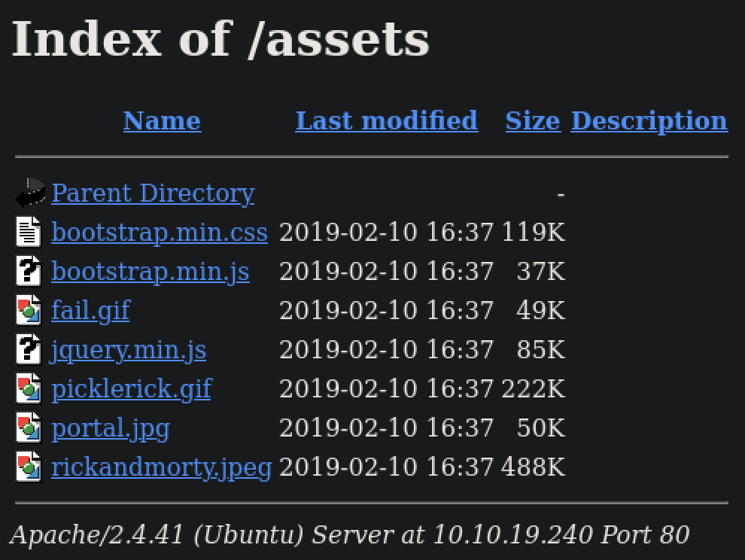Click the image icon beside rickandmorty.jpeg

[x=29, y=467]
